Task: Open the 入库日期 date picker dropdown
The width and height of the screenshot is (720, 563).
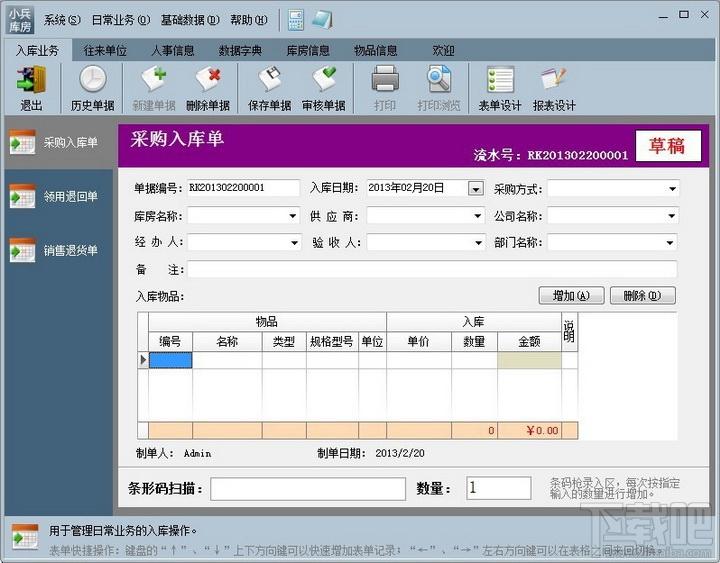Action: pyautogui.click(x=476, y=188)
